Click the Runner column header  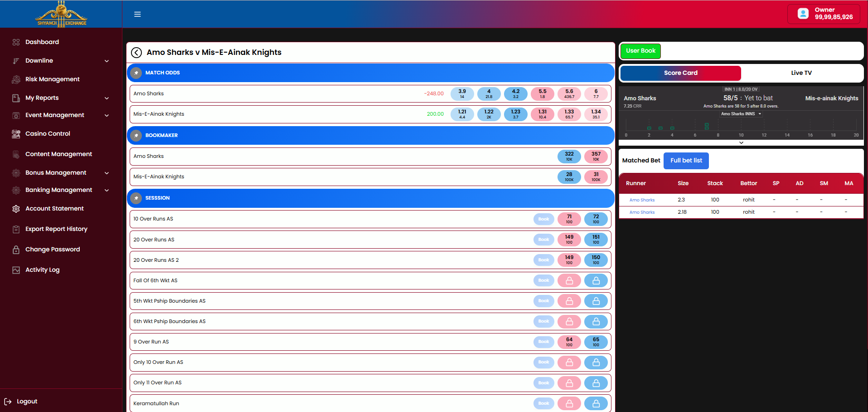pos(636,184)
